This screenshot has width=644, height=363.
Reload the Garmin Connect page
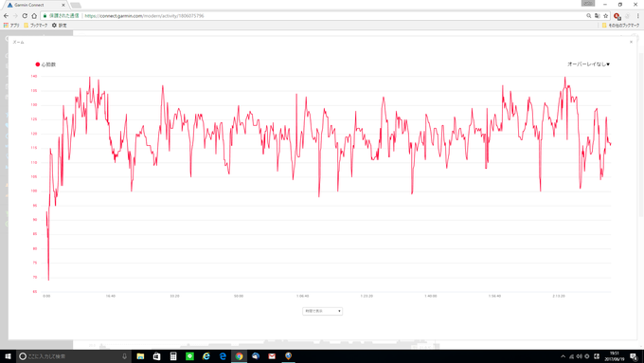[25, 15]
